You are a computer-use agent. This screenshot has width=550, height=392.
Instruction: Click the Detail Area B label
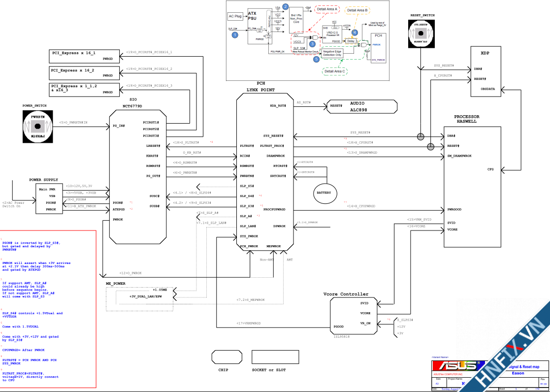click(x=358, y=10)
